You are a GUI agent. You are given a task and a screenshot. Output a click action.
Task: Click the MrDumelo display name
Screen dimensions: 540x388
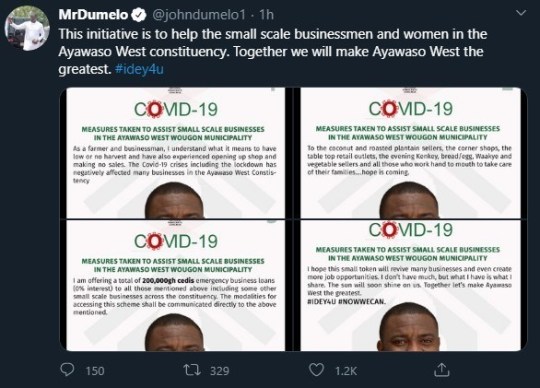[94, 15]
